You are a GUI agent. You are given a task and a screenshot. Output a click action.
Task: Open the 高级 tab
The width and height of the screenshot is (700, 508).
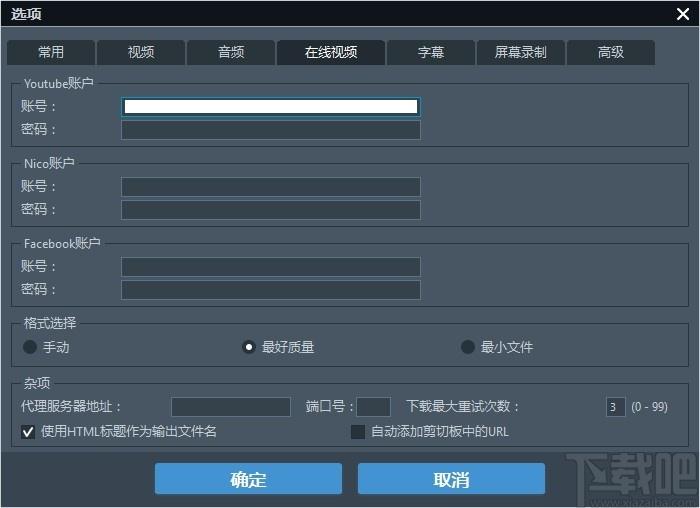pyautogui.click(x=611, y=53)
